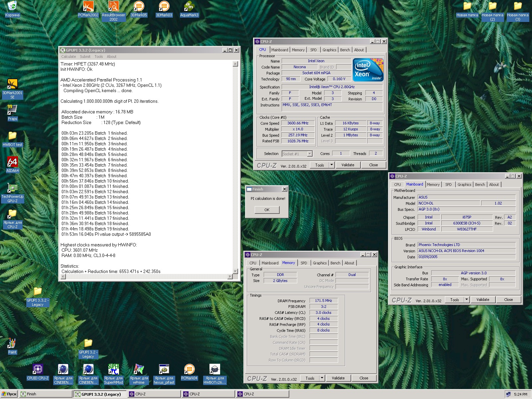Open GPUPI Submit menu

[x=85, y=57]
